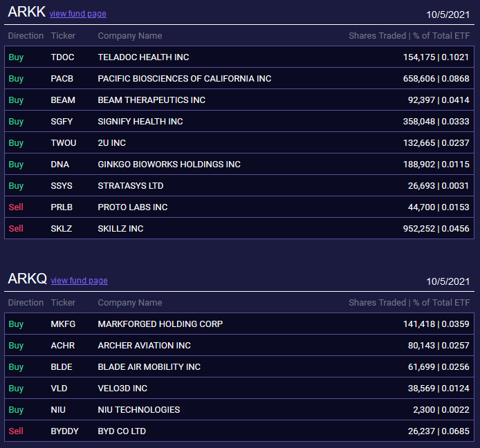Image resolution: width=480 pixels, height=448 pixels.
Task: Click ARKQ table Company Name header
Action: pyautogui.click(x=130, y=303)
